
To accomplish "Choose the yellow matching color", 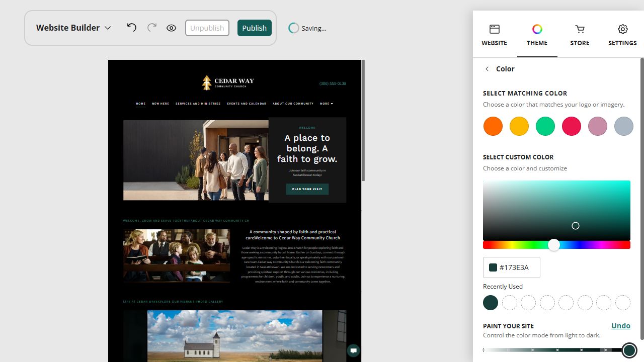I will (519, 126).
